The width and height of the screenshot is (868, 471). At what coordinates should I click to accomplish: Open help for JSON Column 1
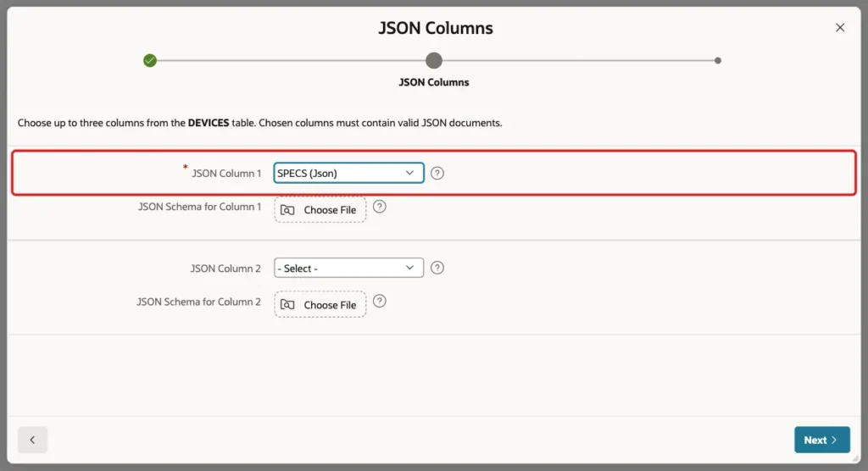coord(437,173)
